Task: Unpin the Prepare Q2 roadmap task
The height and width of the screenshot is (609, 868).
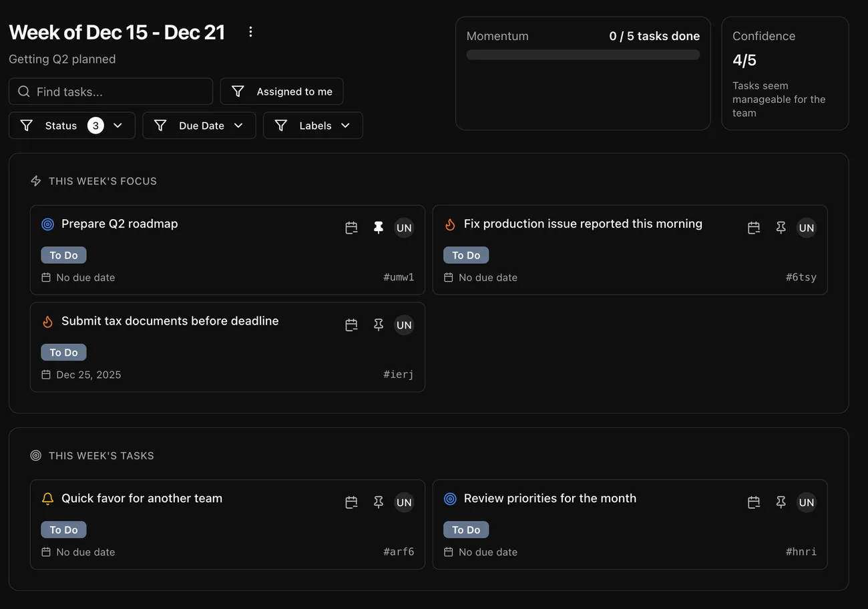Action: tap(379, 228)
